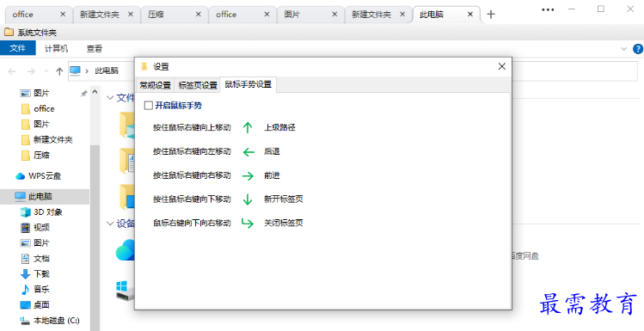644x331 pixels.
Task: Click the sidebar scrollbar up arrow
Action: [x=95, y=92]
